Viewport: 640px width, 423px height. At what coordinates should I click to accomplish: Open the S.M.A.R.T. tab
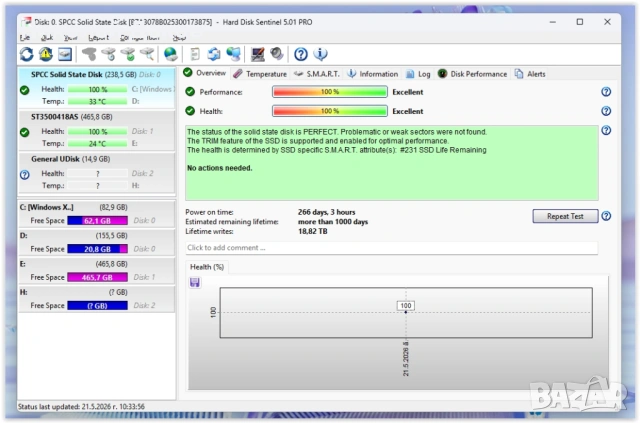point(317,74)
